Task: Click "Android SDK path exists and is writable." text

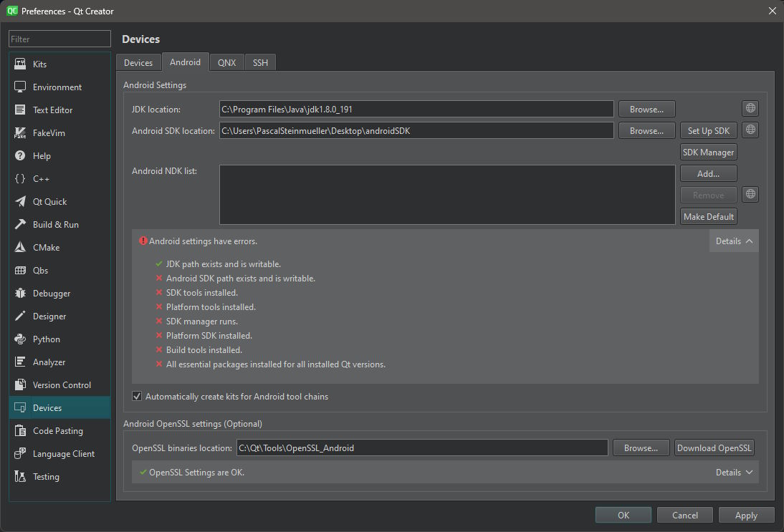Action: click(241, 279)
